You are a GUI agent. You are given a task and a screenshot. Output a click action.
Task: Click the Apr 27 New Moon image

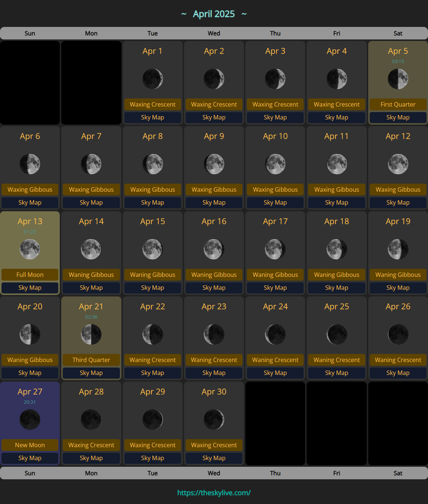(30, 420)
